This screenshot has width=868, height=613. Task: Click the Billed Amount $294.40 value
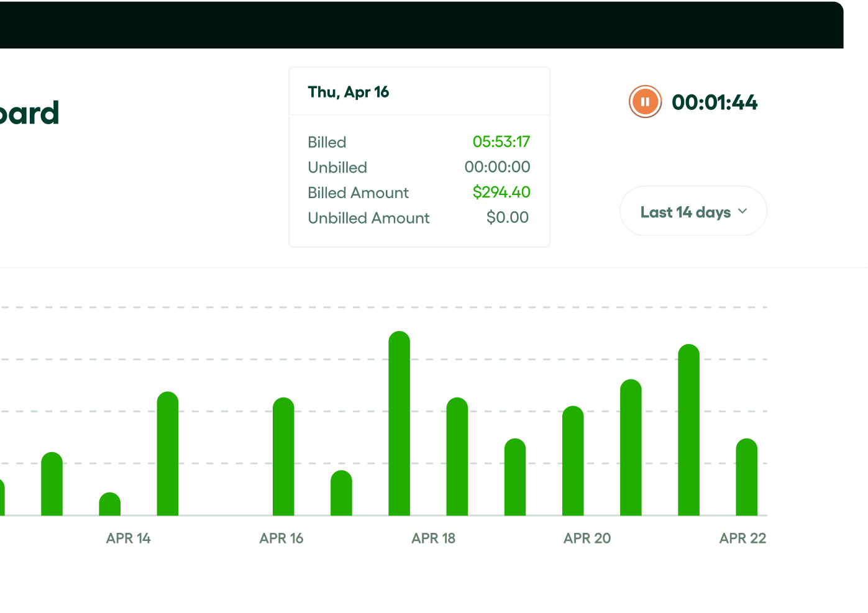coord(501,192)
